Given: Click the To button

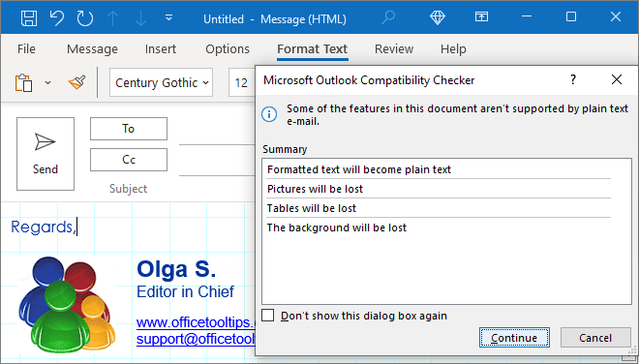Looking at the screenshot, I should click(129, 129).
